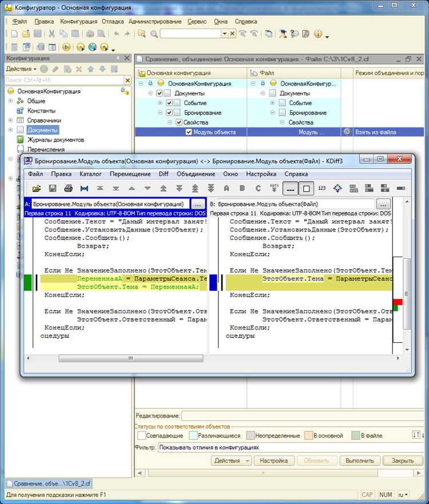The height and width of the screenshot is (504, 429).
Task: Open the Действия dropdown in Конфигурация panel
Action: click(x=22, y=69)
